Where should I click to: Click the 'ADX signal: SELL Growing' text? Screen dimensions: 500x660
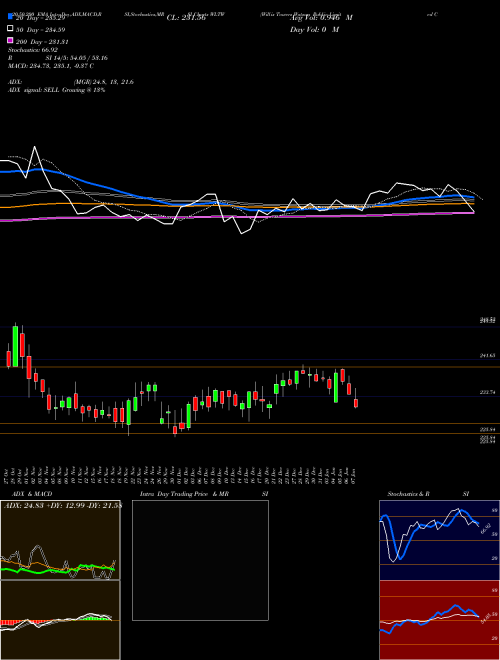[x=45, y=90]
